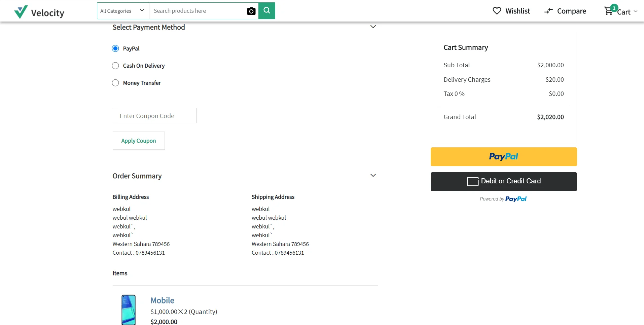Image resolution: width=644 pixels, height=325 pixels.
Task: Select Money Transfer radio button
Action: click(115, 83)
